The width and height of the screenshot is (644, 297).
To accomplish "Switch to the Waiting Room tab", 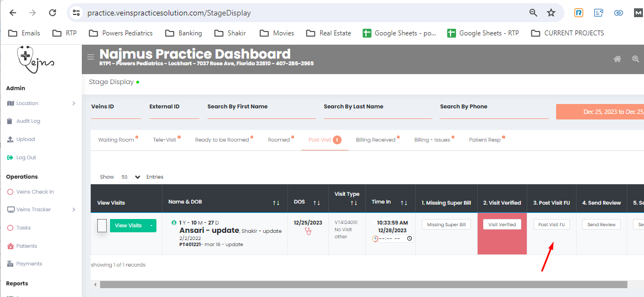I will tap(116, 140).
